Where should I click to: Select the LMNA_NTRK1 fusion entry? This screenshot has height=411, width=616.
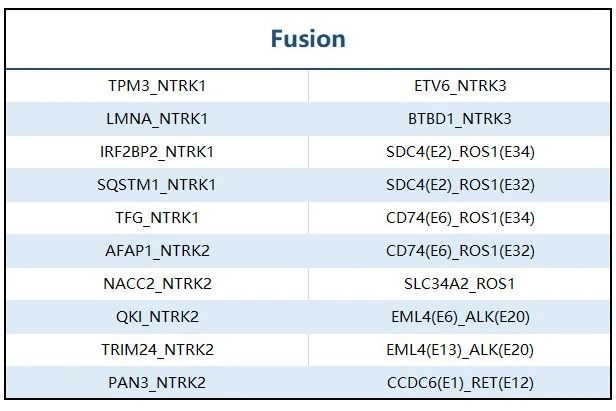click(157, 119)
